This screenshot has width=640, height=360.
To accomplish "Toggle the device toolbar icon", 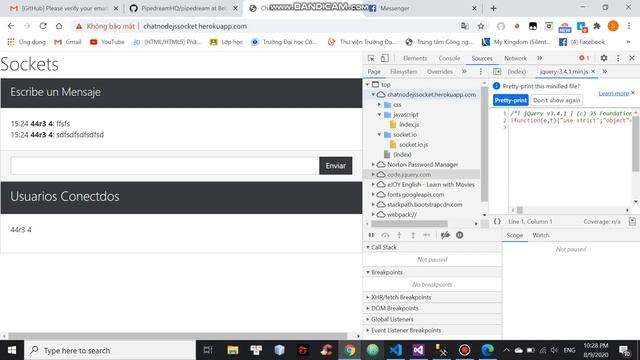I will [x=384, y=58].
